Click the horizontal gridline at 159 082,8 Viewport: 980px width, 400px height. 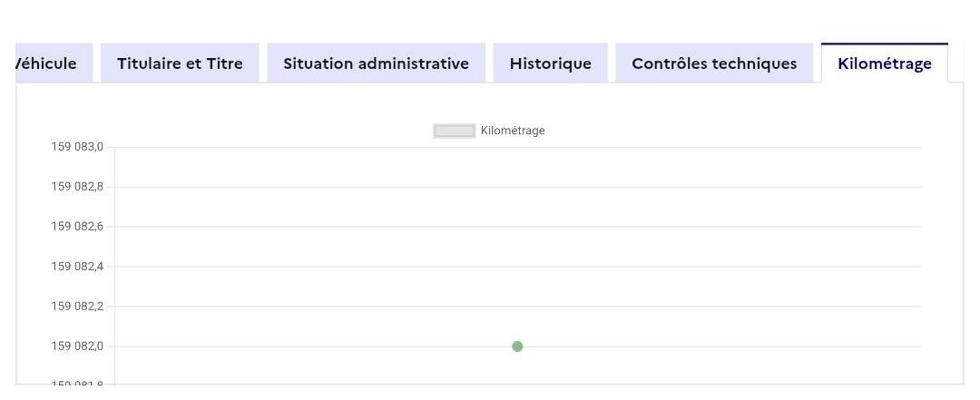pyautogui.click(x=635, y=187)
